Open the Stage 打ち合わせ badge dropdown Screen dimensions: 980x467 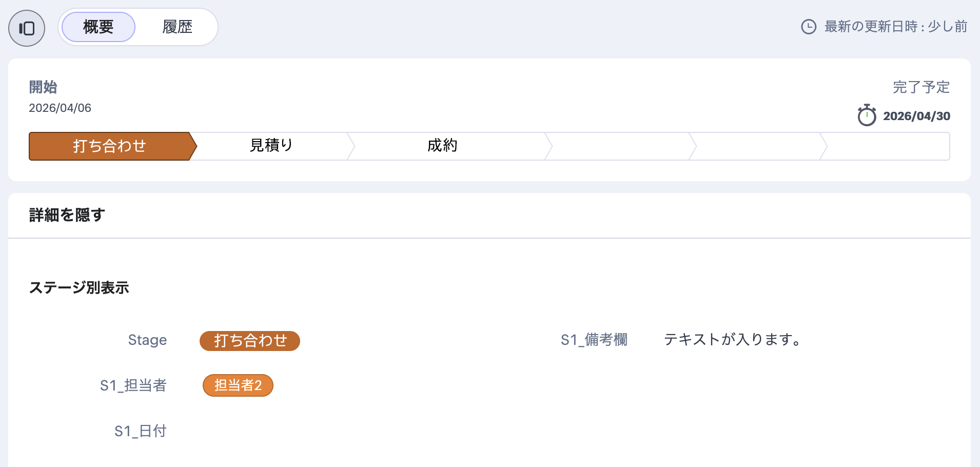[250, 341]
